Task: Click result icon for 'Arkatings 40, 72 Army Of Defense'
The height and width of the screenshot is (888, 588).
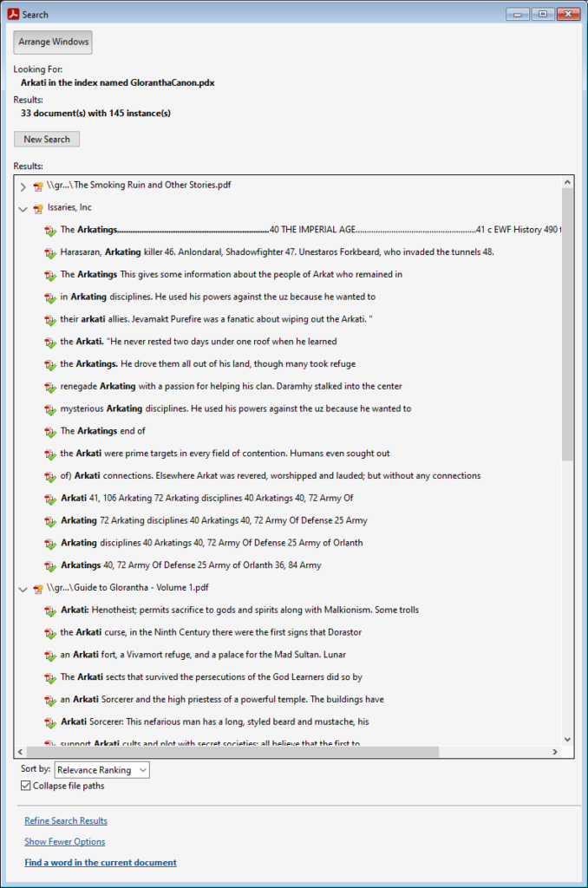Action: [50, 566]
